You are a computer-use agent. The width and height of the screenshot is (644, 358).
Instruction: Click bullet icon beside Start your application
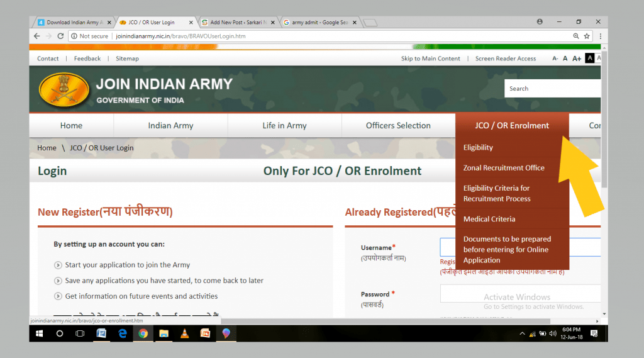coord(58,265)
